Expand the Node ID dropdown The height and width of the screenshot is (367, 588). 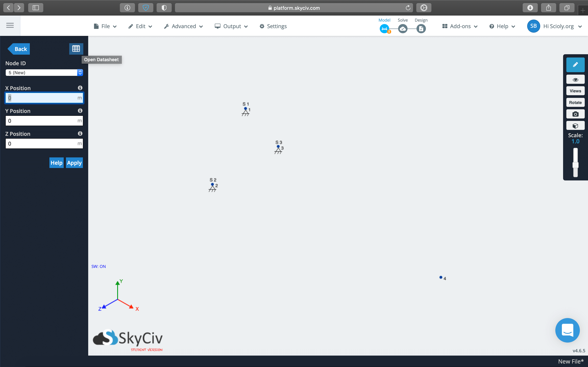[44, 73]
